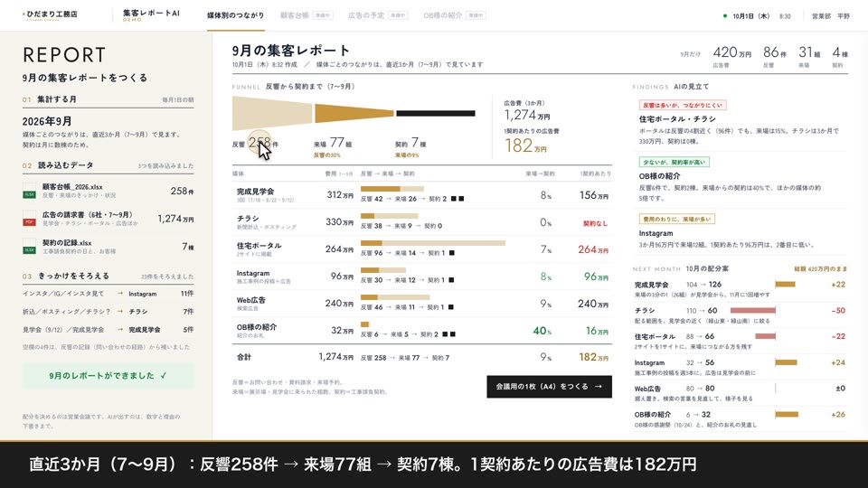
Task: Click the OB様の紹介 row in the media table
Action: tap(422, 331)
